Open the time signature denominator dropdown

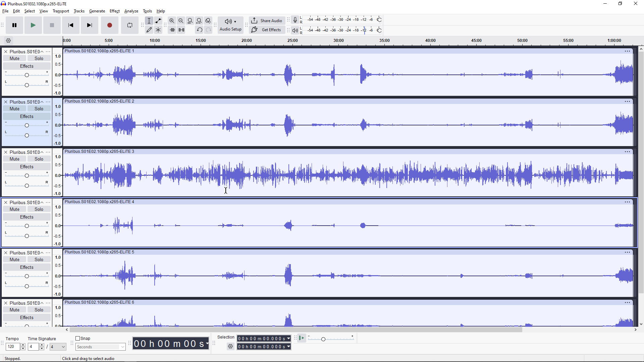coord(58,347)
